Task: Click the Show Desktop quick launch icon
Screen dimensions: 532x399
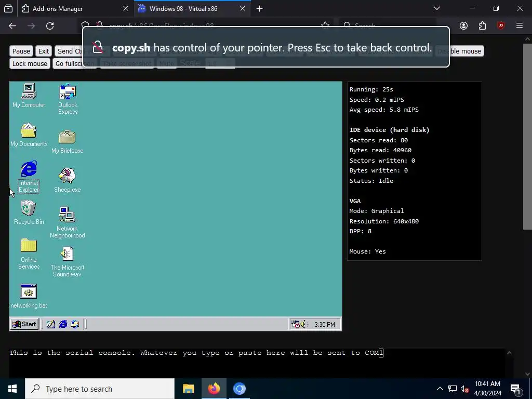Action: click(x=51, y=324)
